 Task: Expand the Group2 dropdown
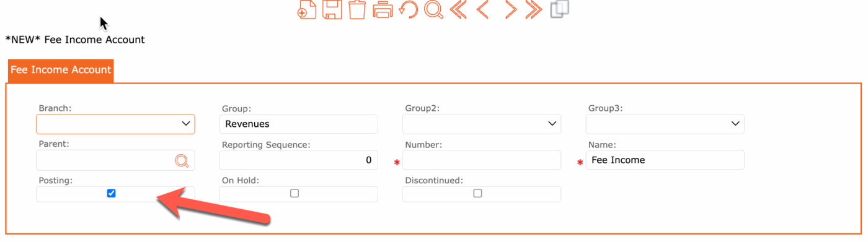click(482, 124)
